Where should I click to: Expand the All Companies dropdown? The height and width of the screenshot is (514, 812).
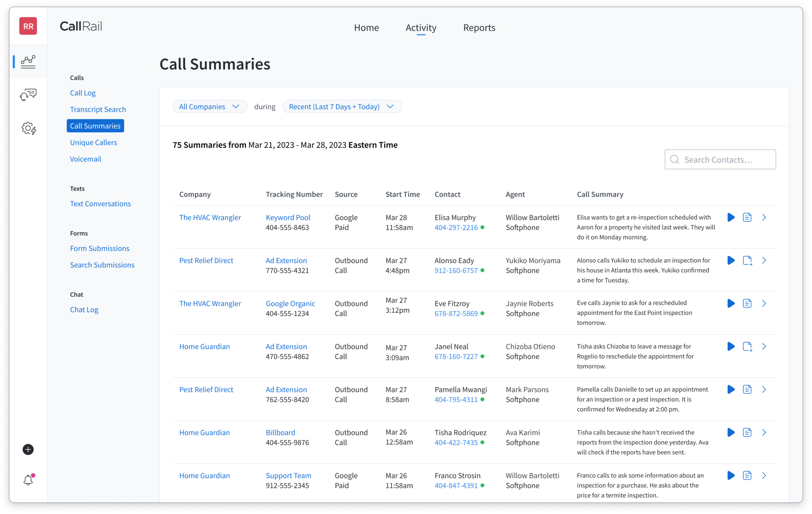[x=209, y=107]
